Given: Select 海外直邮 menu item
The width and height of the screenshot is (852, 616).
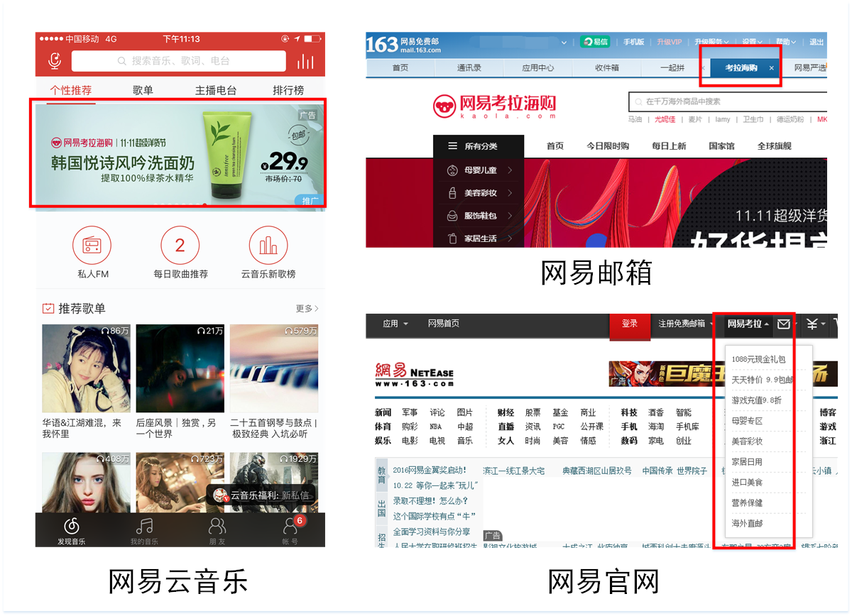Looking at the screenshot, I should coord(747,524).
